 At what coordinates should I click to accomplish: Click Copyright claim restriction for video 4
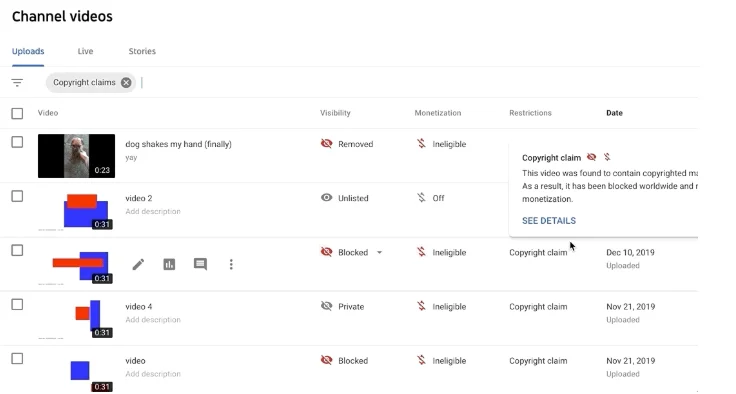point(538,307)
